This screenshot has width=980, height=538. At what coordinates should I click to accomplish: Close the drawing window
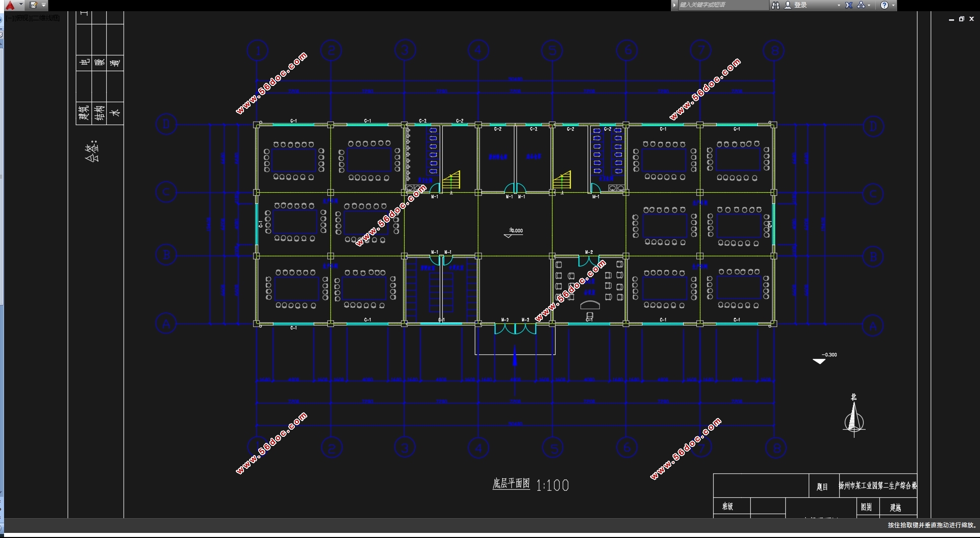pyautogui.click(x=971, y=19)
